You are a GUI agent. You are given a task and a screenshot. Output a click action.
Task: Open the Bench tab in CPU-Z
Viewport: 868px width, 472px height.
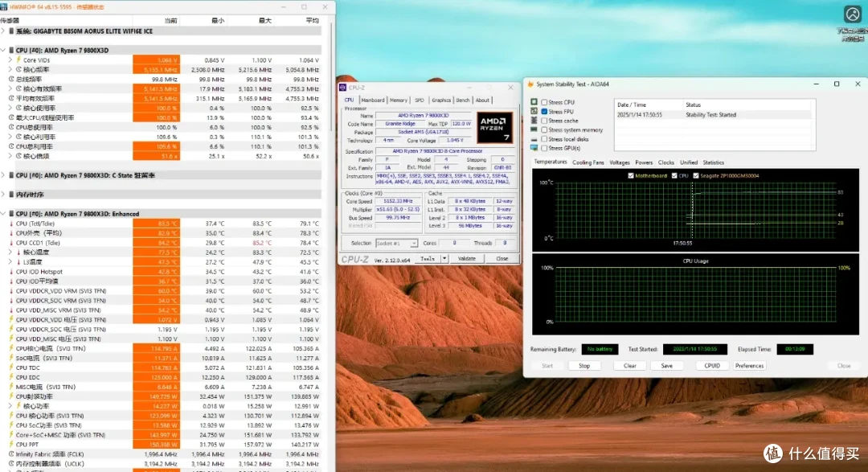click(463, 101)
